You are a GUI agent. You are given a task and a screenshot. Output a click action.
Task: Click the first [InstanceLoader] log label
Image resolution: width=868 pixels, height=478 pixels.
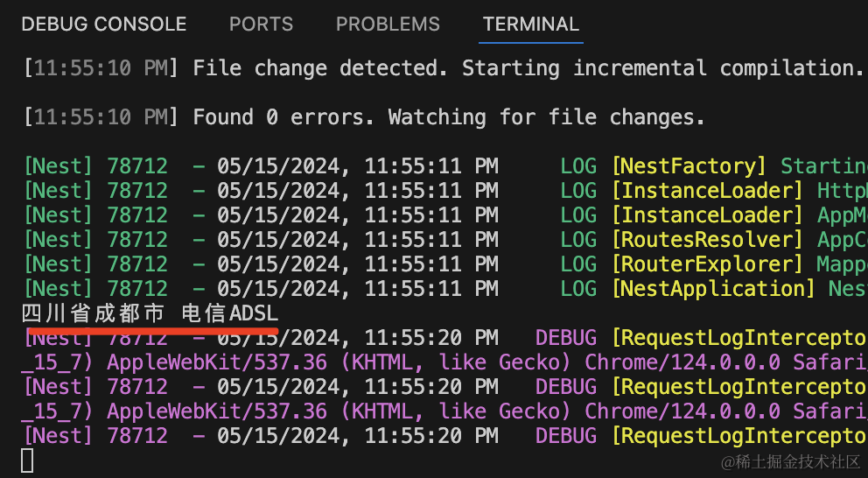click(707, 191)
